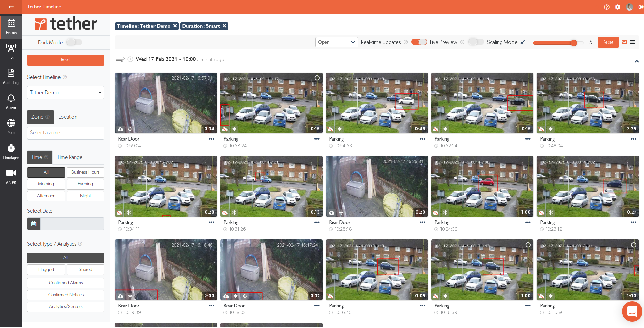This screenshot has height=328, width=644.
Task: Disable Real-time Updates toggle
Action: pos(419,42)
